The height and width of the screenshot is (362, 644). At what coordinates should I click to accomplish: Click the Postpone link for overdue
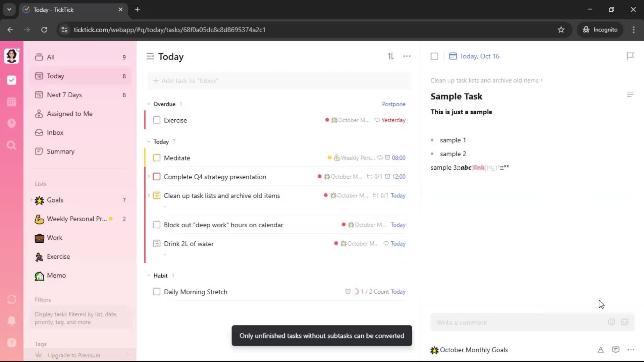[393, 104]
